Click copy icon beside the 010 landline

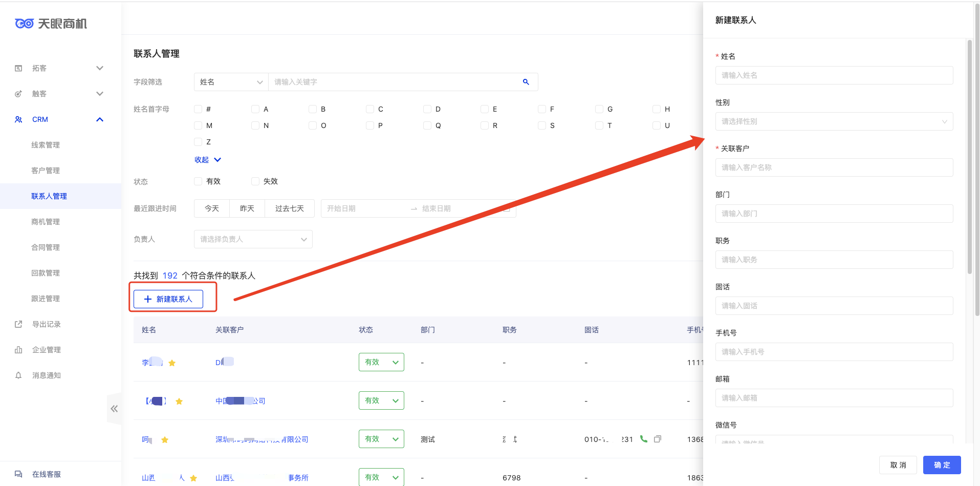point(658,439)
